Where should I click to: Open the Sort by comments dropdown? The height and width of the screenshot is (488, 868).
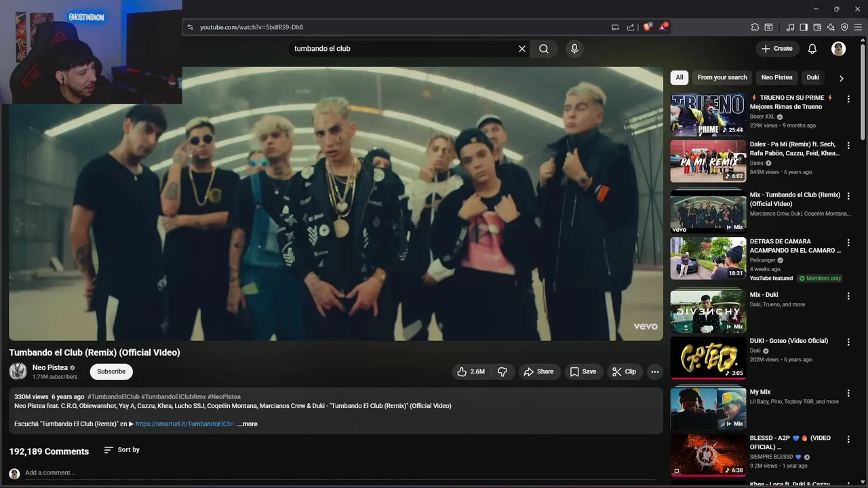point(122,450)
